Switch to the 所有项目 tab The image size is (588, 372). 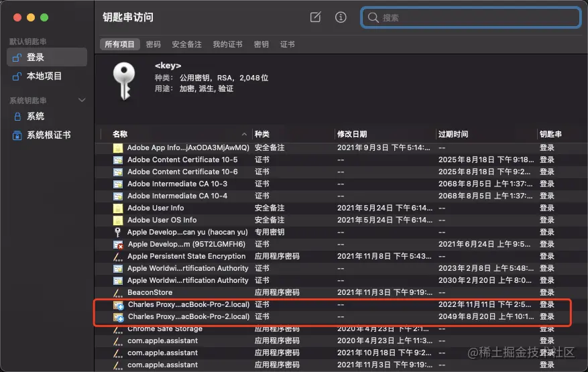click(119, 44)
